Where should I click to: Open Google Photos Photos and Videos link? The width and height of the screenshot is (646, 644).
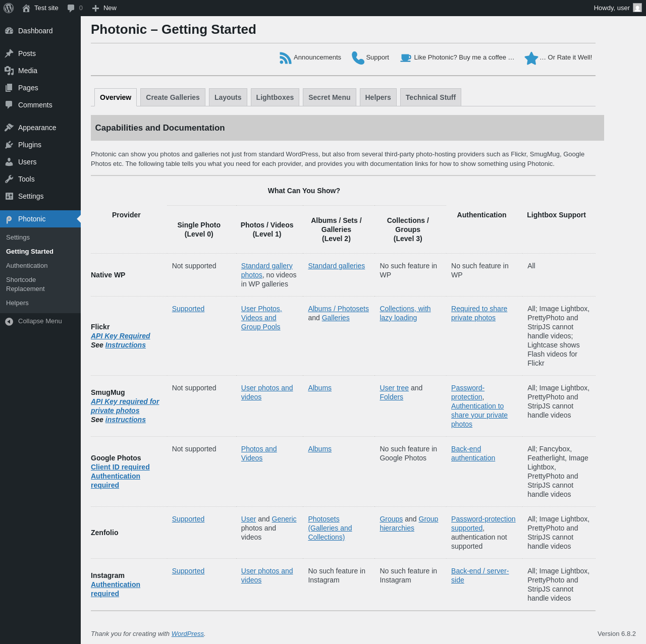[259, 453]
